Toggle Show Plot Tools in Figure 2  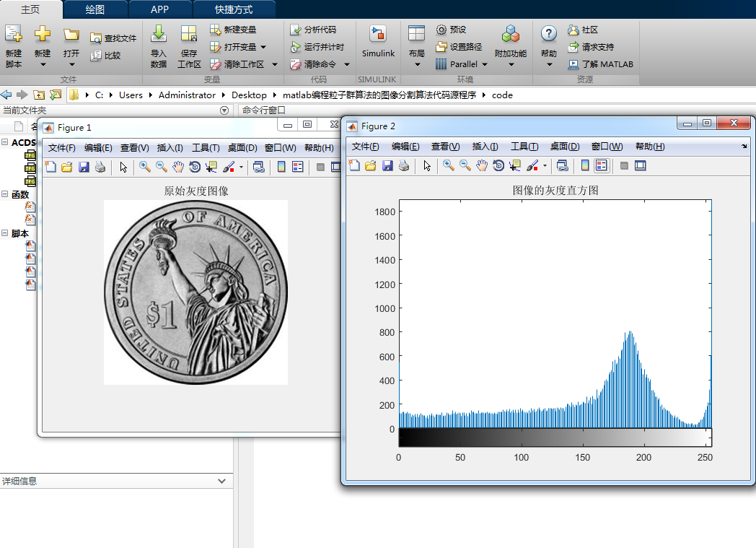coord(641,165)
